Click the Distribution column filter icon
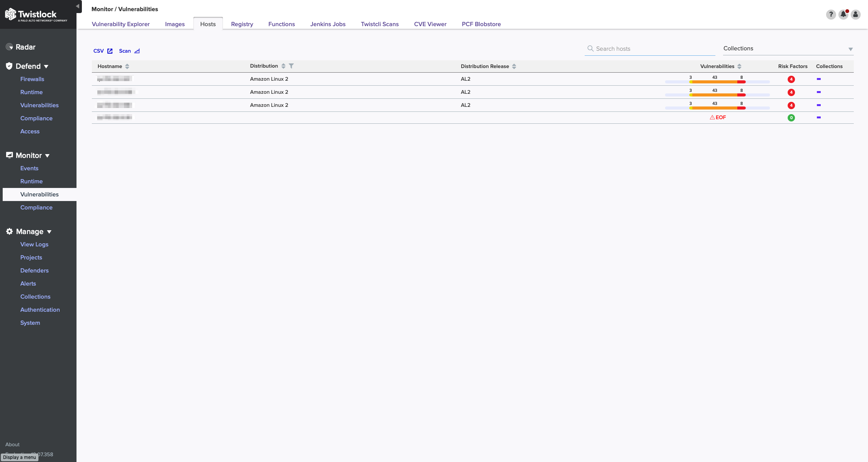The height and width of the screenshot is (462, 868). click(291, 66)
